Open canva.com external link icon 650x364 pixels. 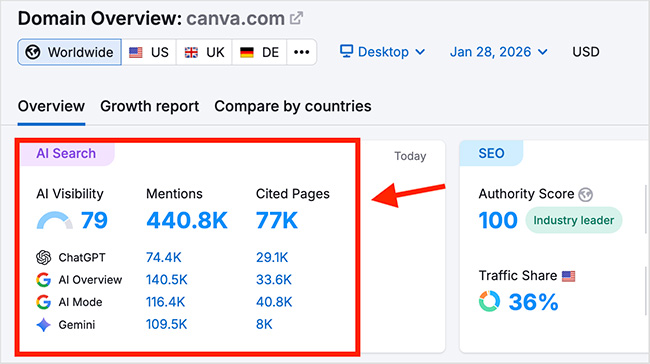coord(296,19)
